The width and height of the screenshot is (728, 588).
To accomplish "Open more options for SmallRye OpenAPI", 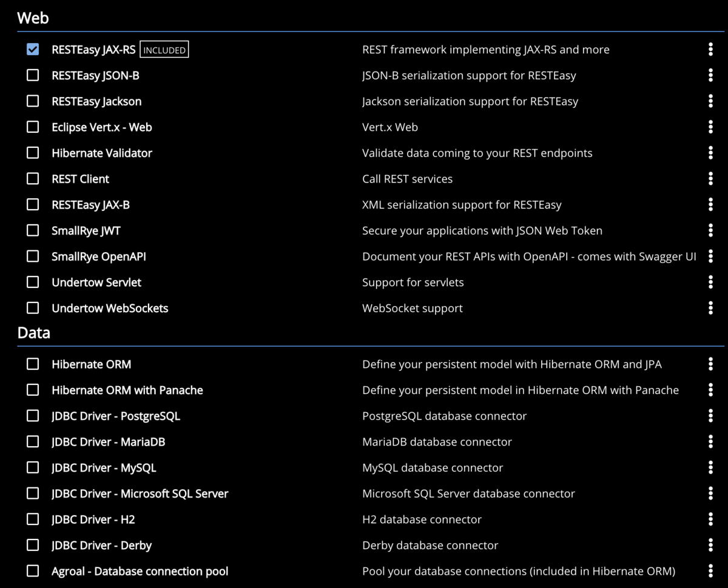I will (710, 256).
